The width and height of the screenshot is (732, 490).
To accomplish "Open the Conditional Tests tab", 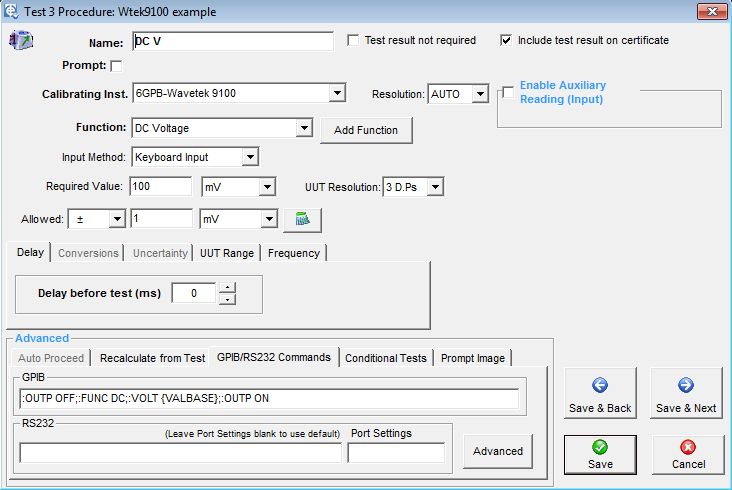I will tap(385, 358).
